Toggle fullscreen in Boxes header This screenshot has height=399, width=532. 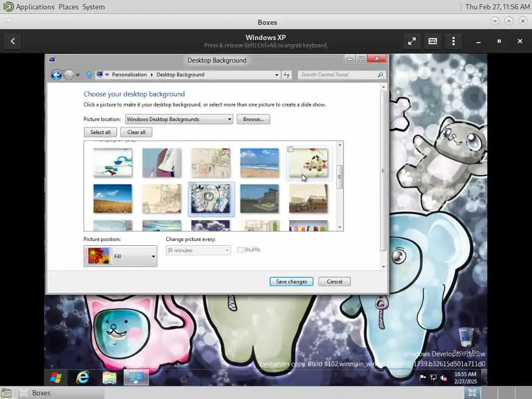[412, 41]
